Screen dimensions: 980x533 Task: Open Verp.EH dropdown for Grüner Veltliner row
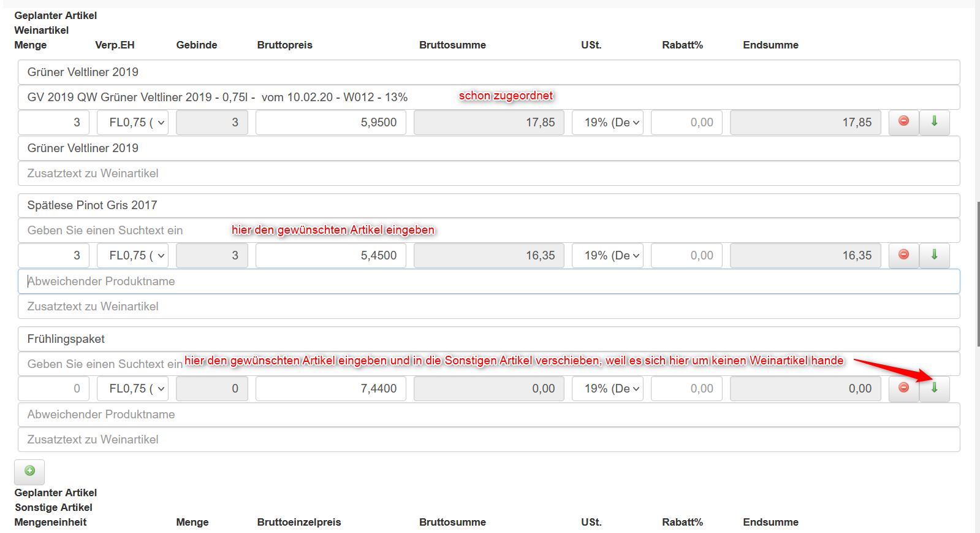tap(132, 123)
